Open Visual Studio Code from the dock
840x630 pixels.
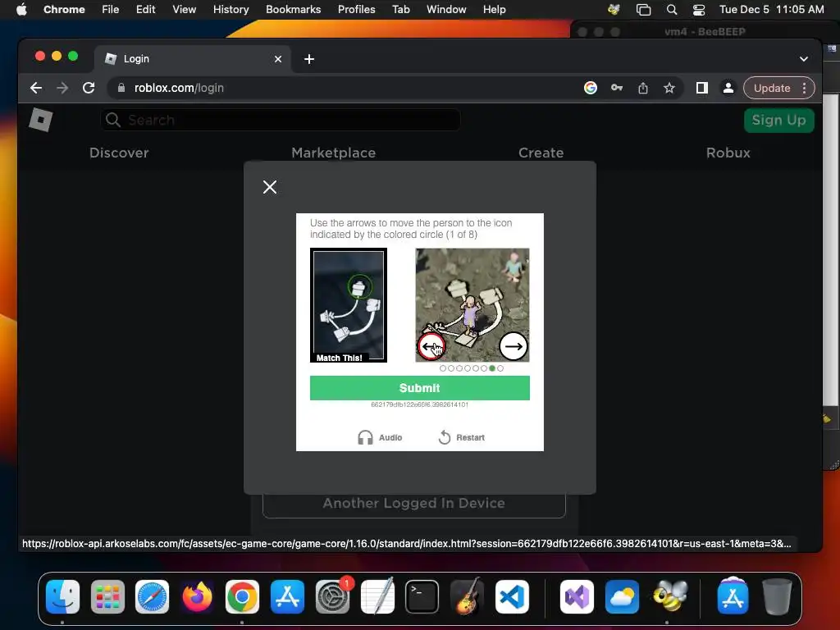[x=512, y=597]
